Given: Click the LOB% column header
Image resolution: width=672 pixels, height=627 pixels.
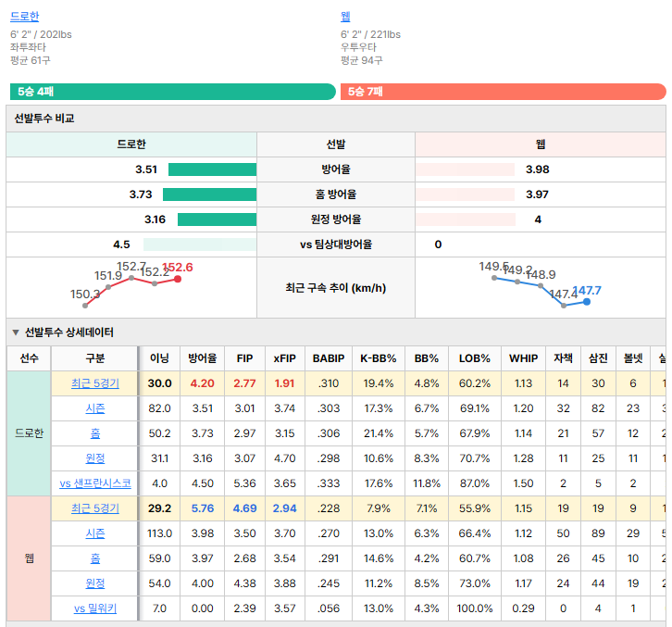Looking at the screenshot, I should (x=475, y=358).
